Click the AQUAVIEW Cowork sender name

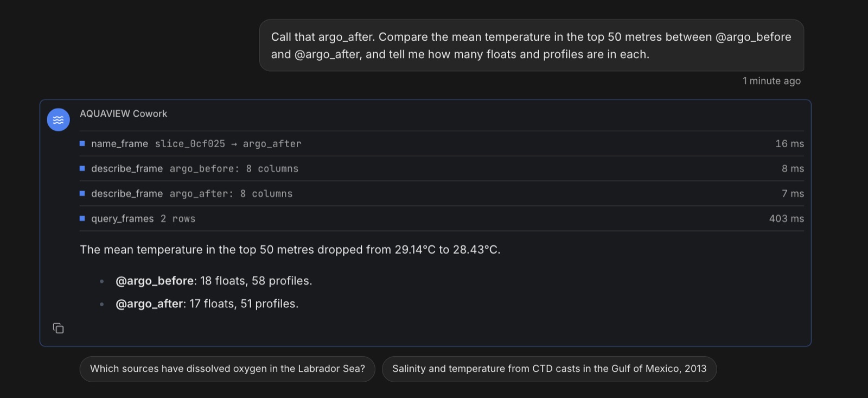[x=124, y=113]
